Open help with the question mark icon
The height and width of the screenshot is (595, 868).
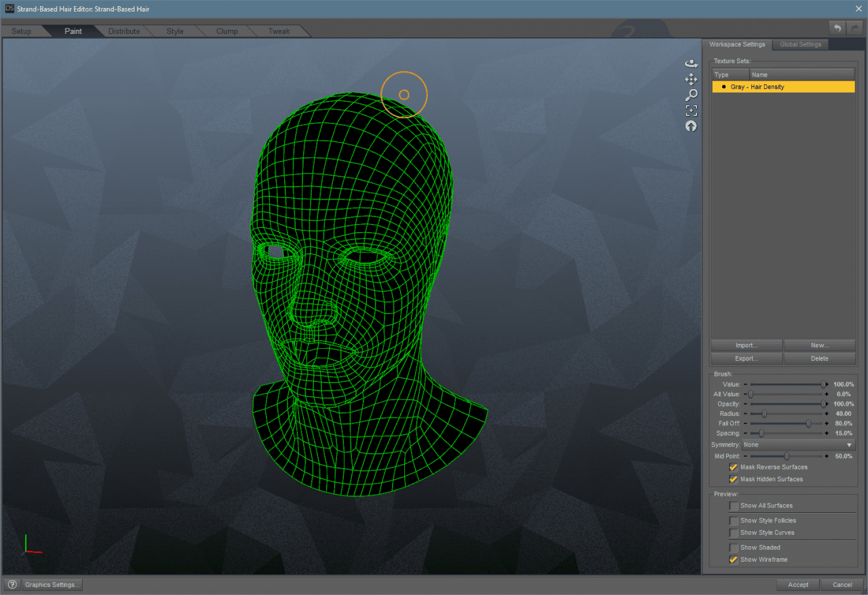pyautogui.click(x=12, y=584)
